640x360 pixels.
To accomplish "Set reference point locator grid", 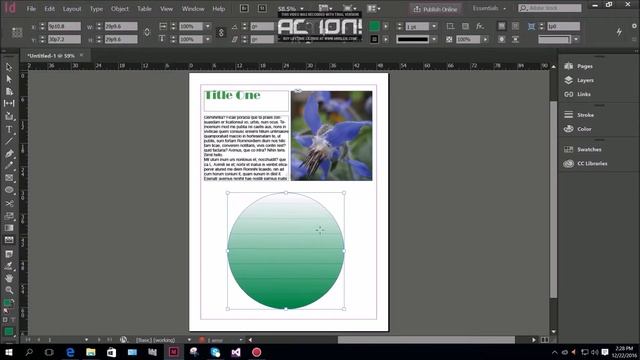I will coord(17,33).
